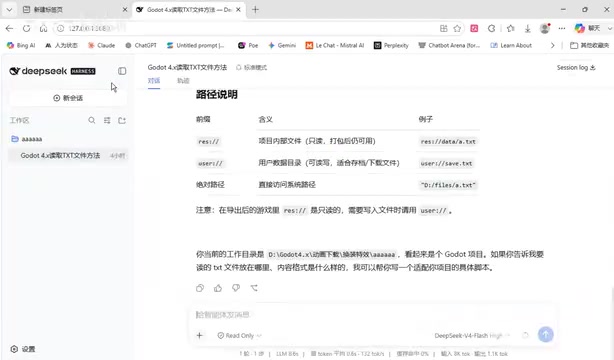Open the DeepSeek-V4-Flash model dropdown

pos(472,335)
